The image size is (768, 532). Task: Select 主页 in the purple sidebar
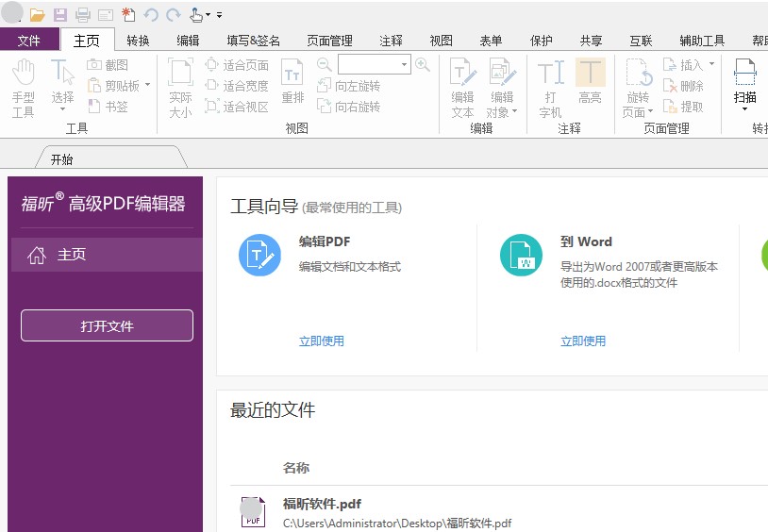click(107, 255)
